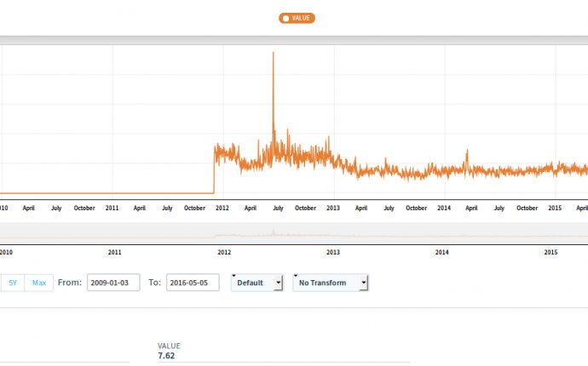
Task: Open the No Transform dropdown
Action: (331, 283)
